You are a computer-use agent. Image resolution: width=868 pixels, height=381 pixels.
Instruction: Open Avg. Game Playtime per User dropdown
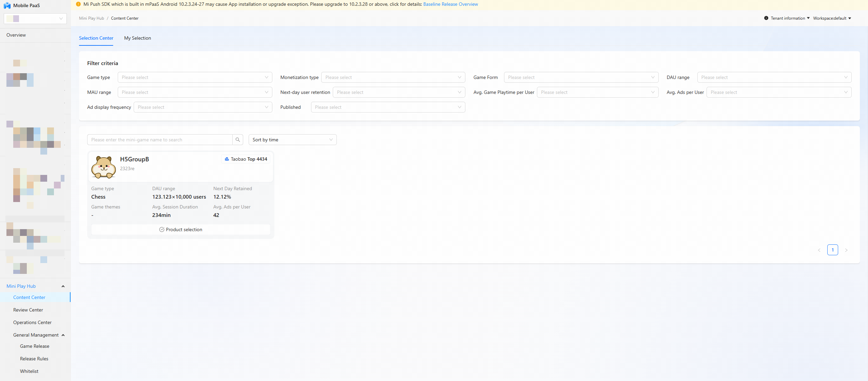pos(598,92)
